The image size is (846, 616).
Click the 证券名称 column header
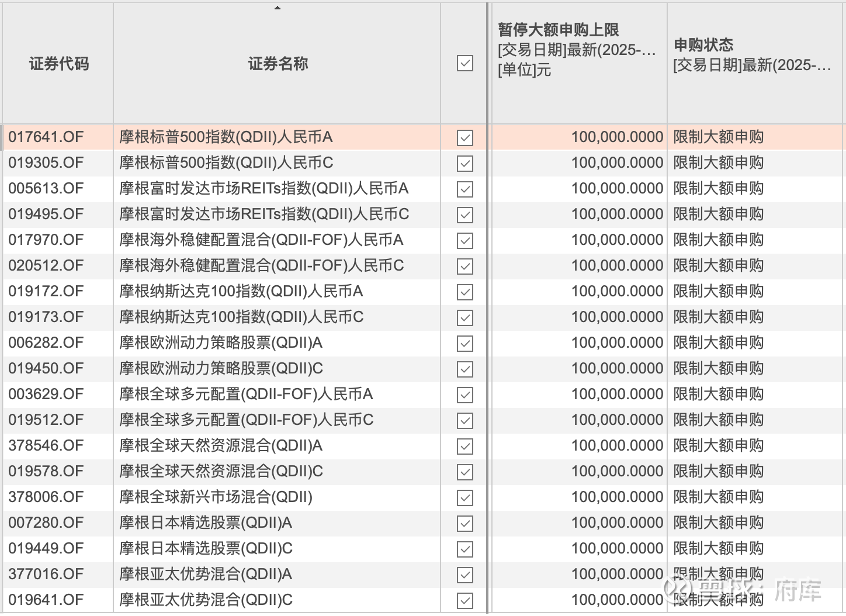(x=276, y=64)
